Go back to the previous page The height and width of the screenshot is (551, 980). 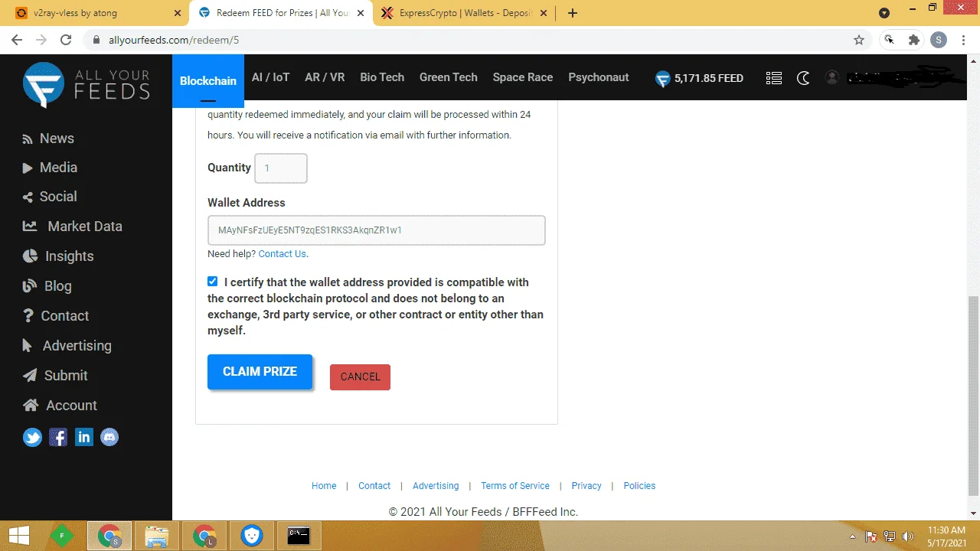(x=17, y=40)
